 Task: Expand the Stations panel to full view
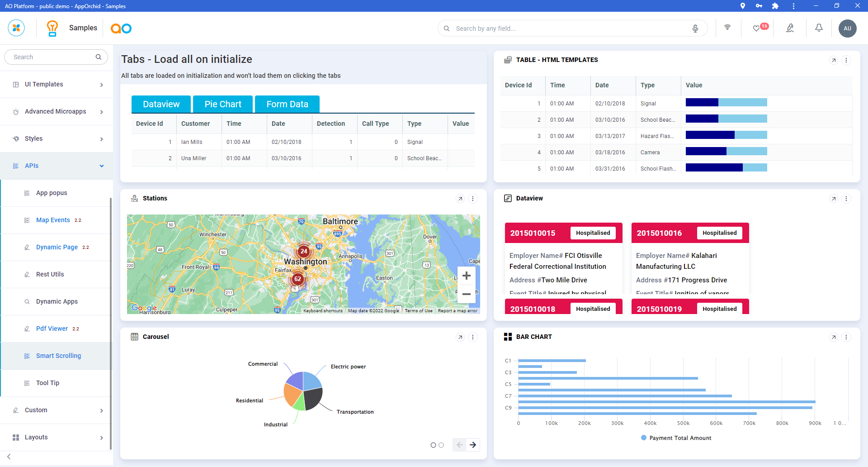(460, 199)
